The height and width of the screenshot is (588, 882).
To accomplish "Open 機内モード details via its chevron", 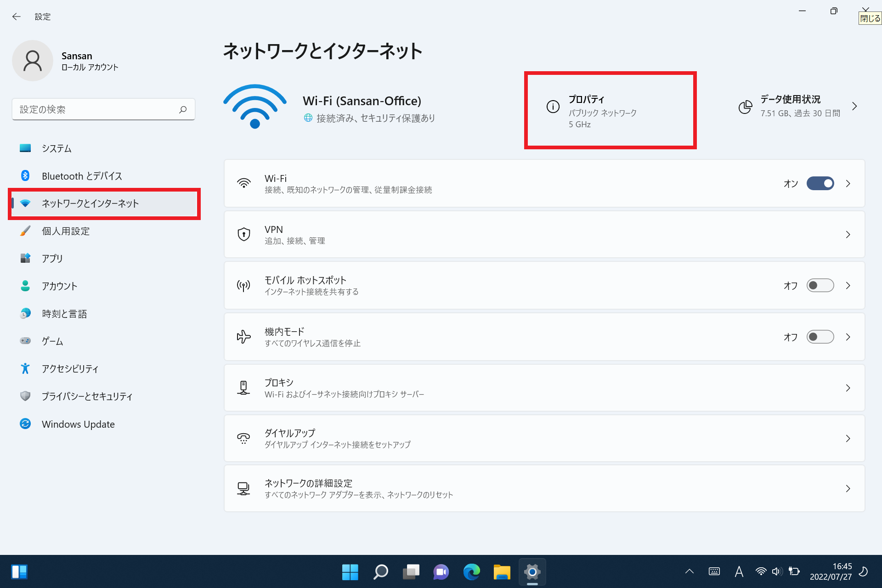I will 848,337.
